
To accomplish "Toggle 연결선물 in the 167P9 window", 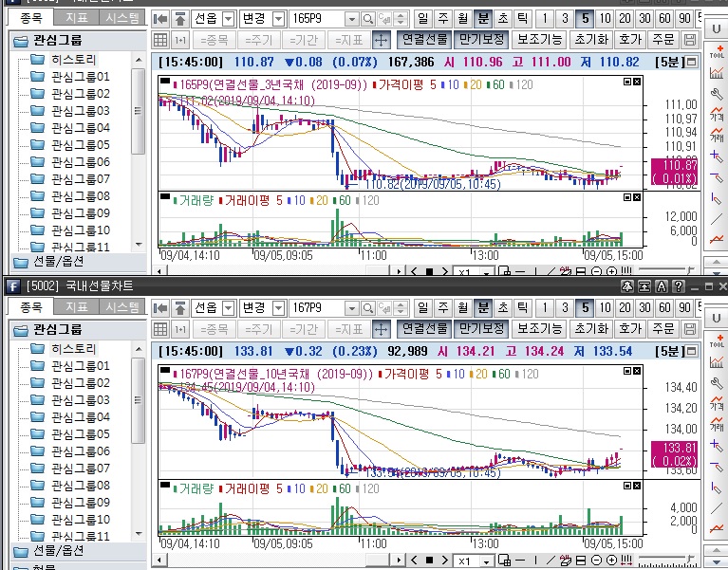I will [424, 329].
